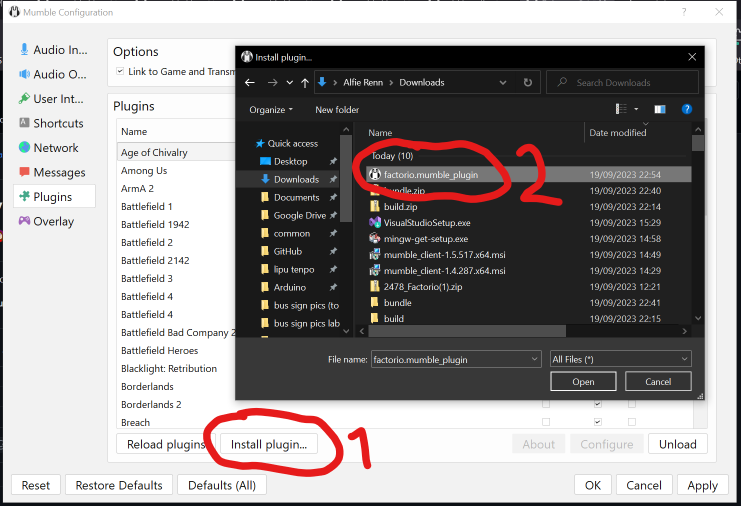Select Arduino in the navigation pane
This screenshot has width=741, height=506.
(290, 287)
